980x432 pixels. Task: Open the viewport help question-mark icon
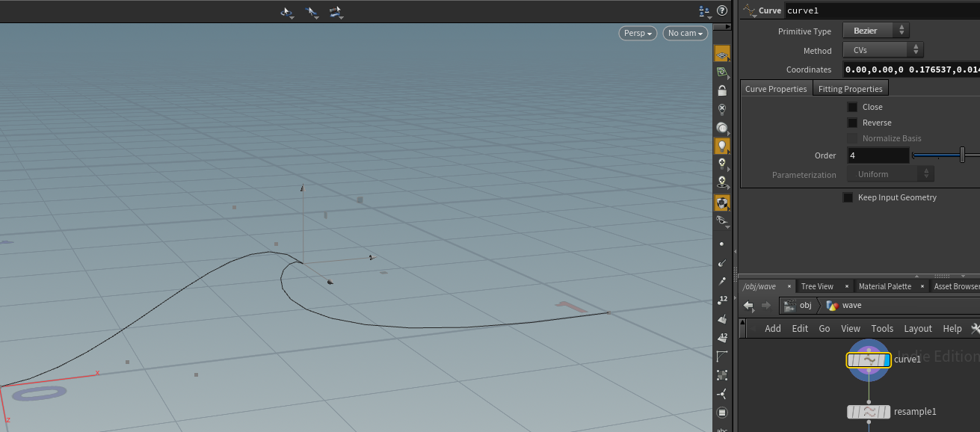coord(722,10)
